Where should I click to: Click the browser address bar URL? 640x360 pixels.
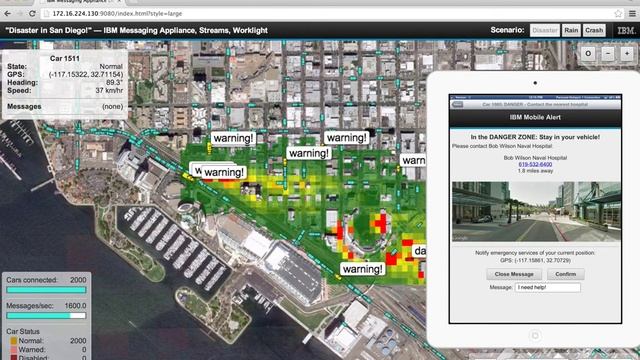[x=118, y=13]
